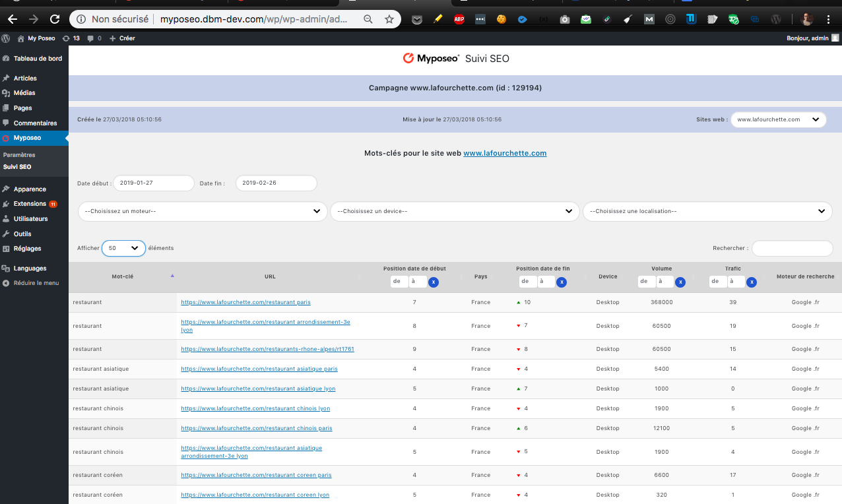Click the M square extension icon
This screenshot has height=504, width=842.
click(649, 19)
